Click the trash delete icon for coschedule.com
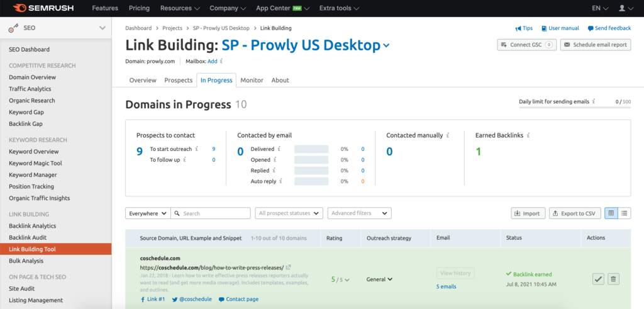The image size is (644, 309). (614, 278)
